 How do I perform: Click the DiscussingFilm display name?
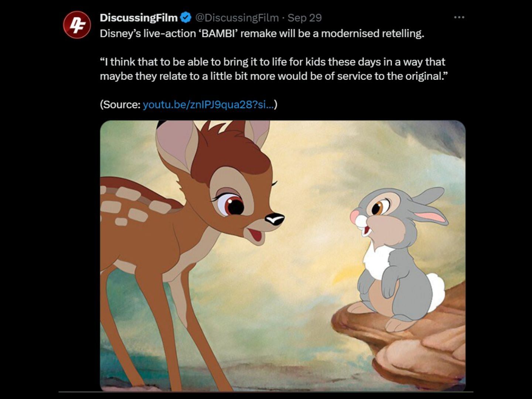(x=139, y=17)
